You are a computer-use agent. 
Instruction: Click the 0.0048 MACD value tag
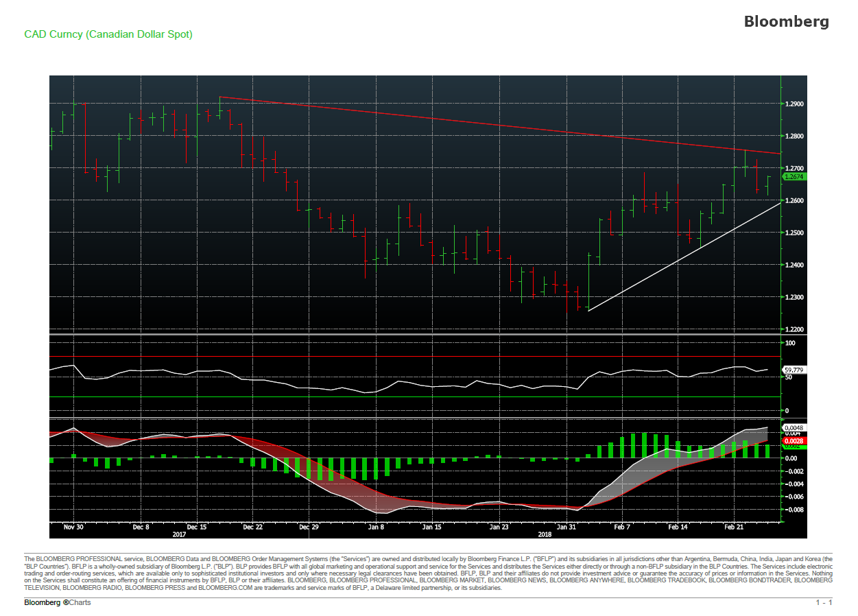pyautogui.click(x=794, y=427)
